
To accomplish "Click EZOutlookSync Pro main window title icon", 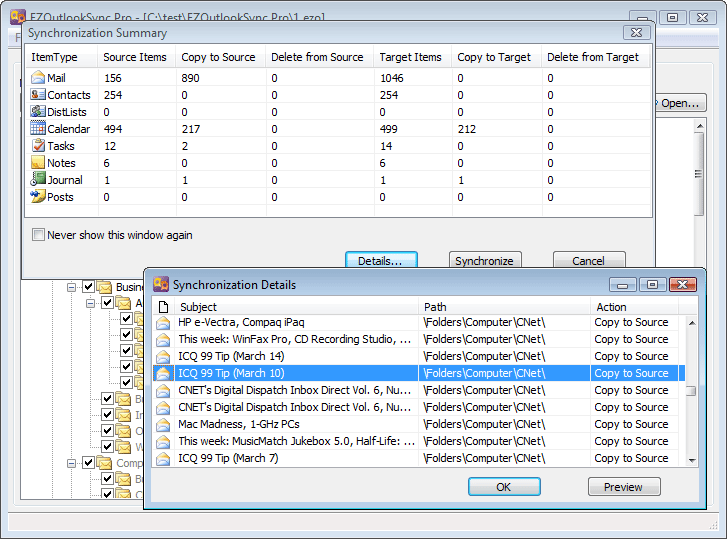I will 18,16.
